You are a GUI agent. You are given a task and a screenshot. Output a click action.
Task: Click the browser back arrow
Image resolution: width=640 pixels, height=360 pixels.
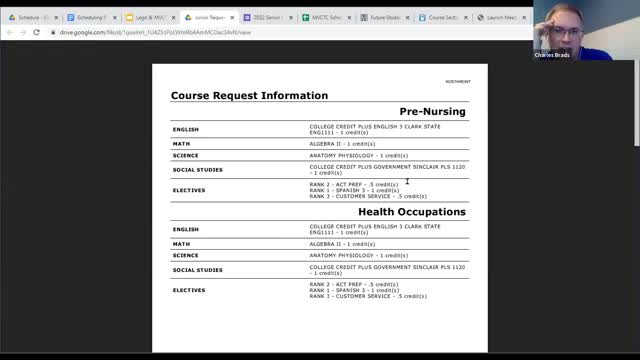(10, 32)
